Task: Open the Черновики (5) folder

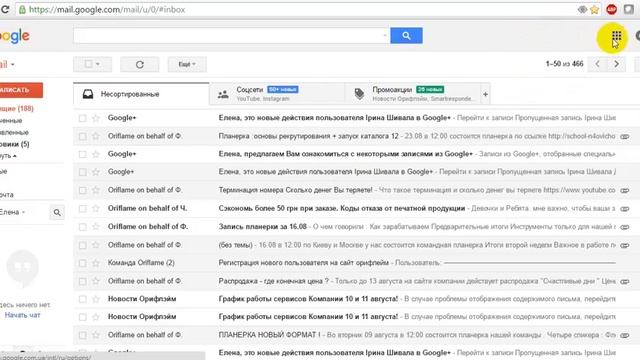Action: (x=15, y=144)
